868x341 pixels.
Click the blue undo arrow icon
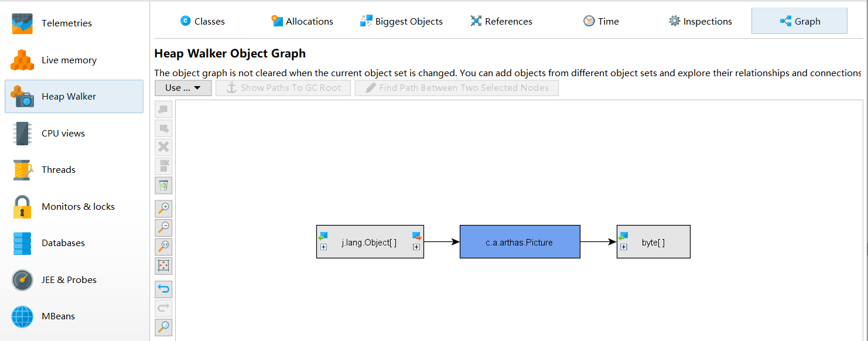(x=164, y=289)
